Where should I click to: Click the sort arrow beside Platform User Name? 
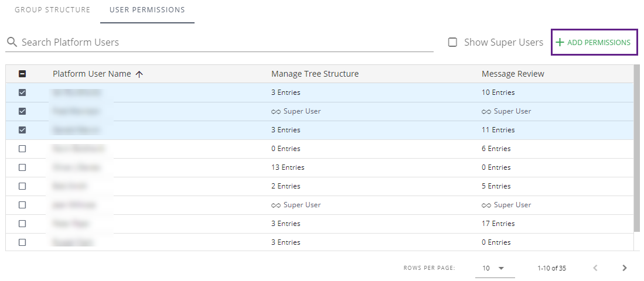click(139, 74)
